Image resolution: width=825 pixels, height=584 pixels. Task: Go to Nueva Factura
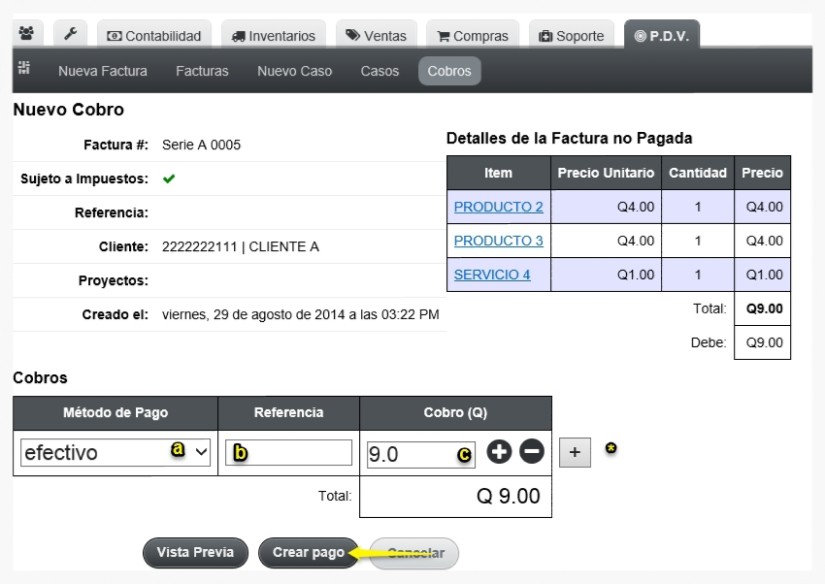103,71
